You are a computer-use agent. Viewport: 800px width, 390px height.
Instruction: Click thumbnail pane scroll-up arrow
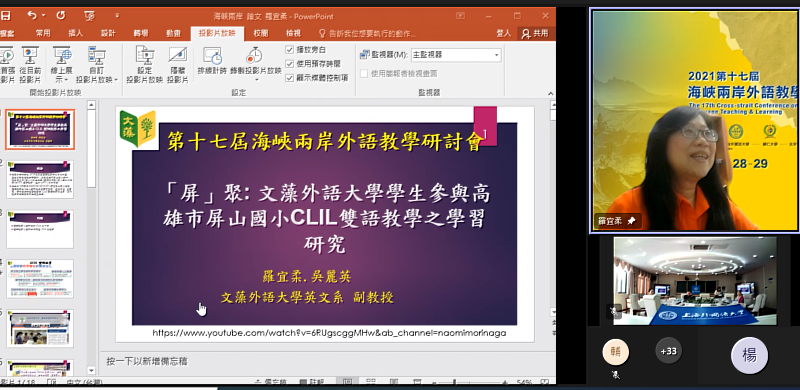pyautogui.click(x=91, y=105)
